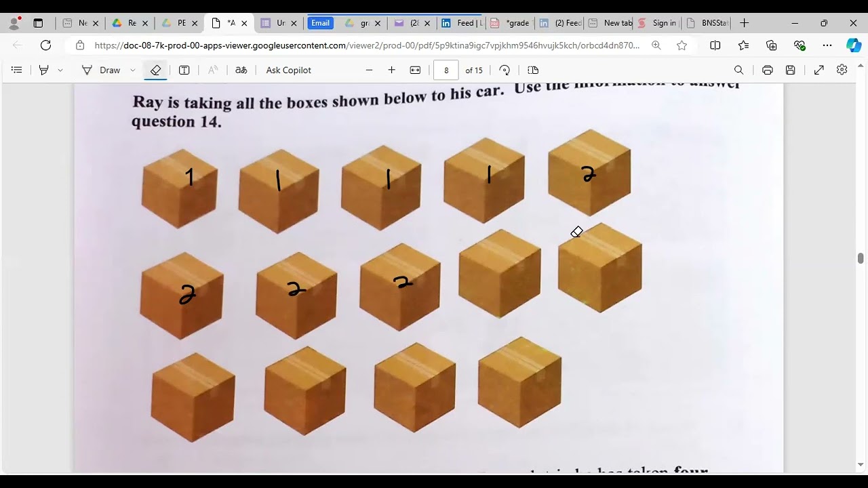Viewport: 868px width, 488px height.
Task: Open the Favorites list
Action: (743, 45)
